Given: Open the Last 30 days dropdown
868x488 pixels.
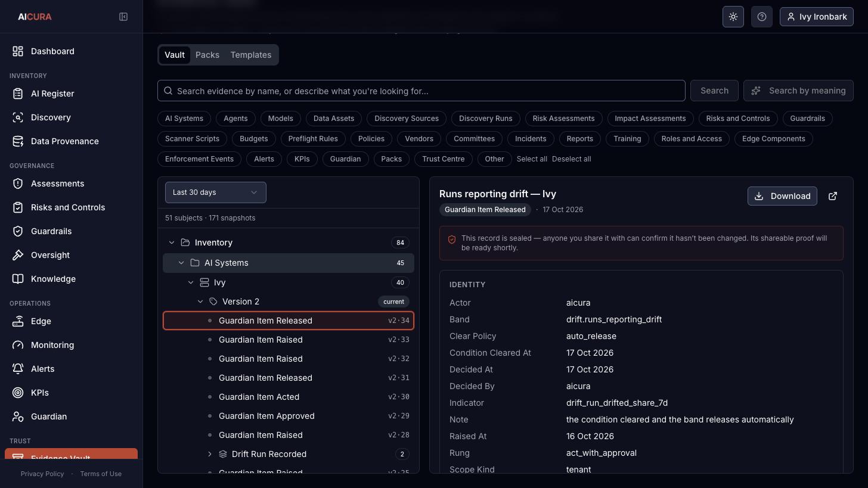Looking at the screenshot, I should tap(216, 192).
